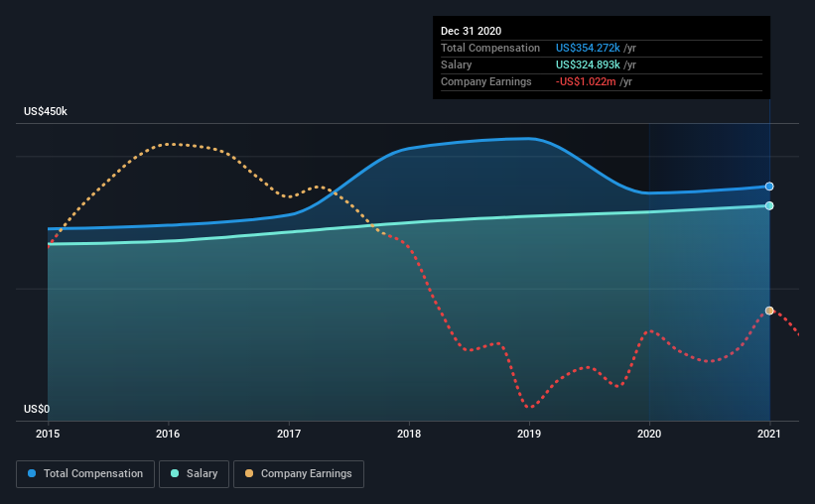Viewport: 815px width, 504px height.
Task: Select the 2019 x-axis label
Action: coord(529,434)
